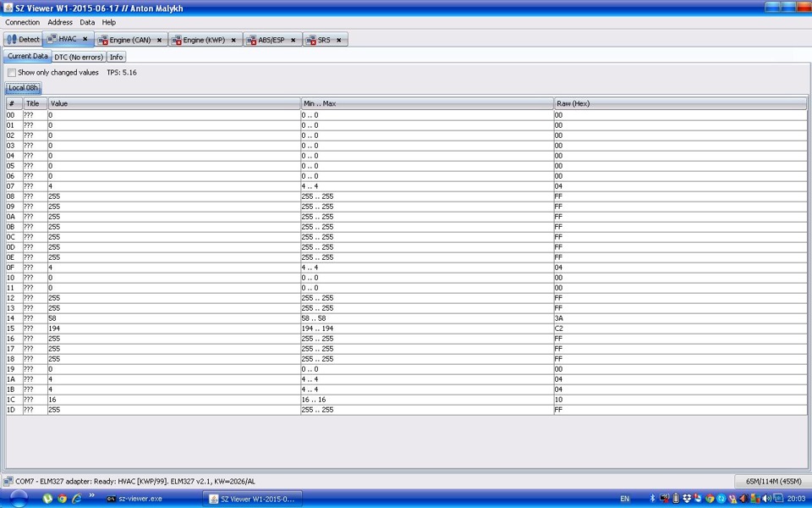Click the EN language indicator
Screen dimensions: 812x508
624,499
